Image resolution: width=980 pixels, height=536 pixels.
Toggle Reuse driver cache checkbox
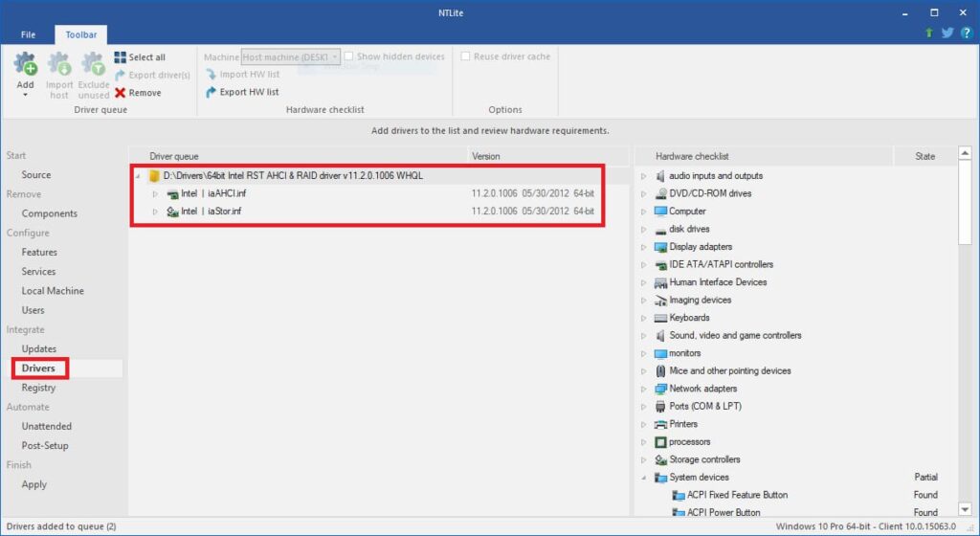coord(466,56)
